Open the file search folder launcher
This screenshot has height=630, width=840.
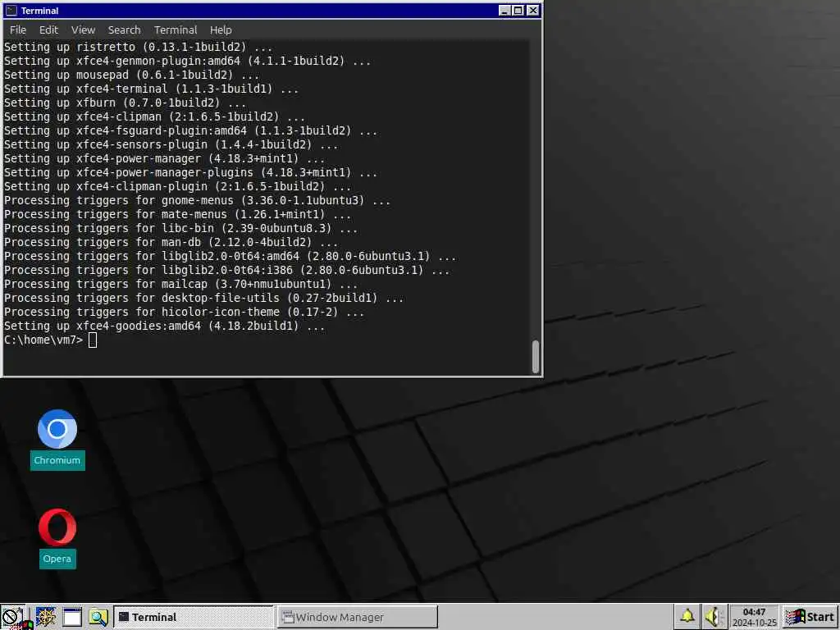point(98,617)
